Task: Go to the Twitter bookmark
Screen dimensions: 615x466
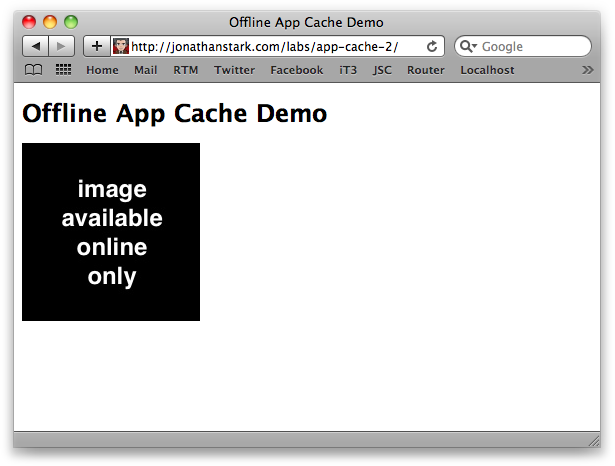Action: point(234,70)
